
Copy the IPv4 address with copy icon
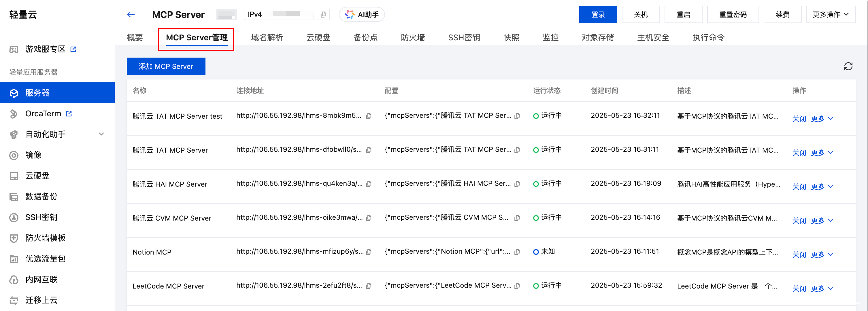pyautogui.click(x=323, y=14)
